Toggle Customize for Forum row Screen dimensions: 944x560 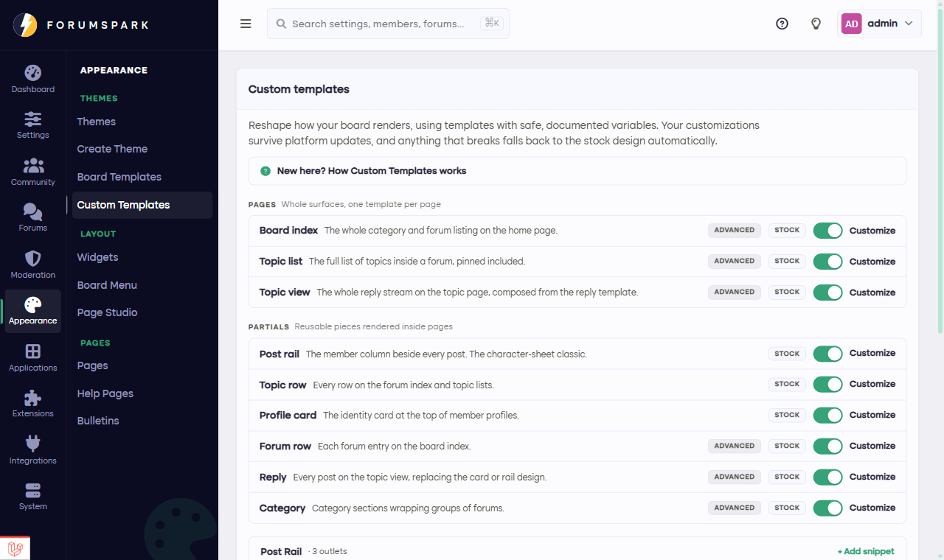tap(827, 447)
